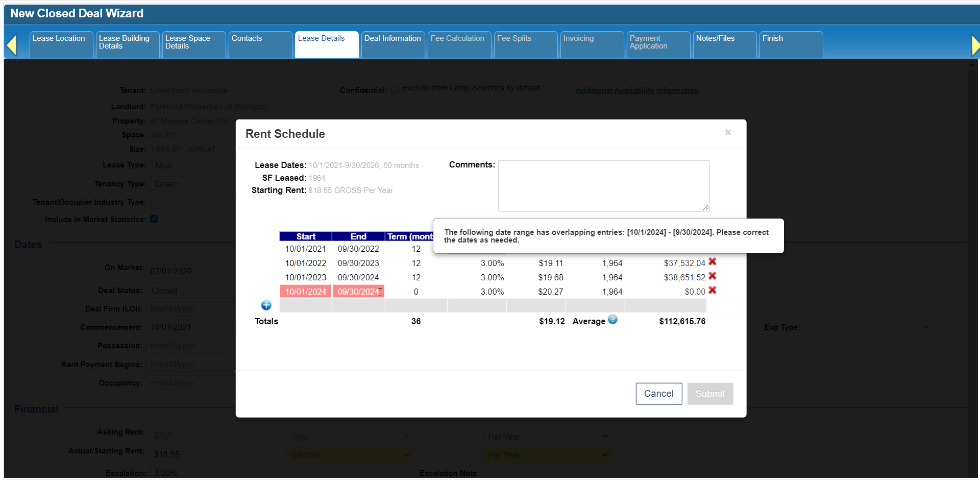Click the left yellow wizard arrow
Screen dimensions: 980x481
12,45
